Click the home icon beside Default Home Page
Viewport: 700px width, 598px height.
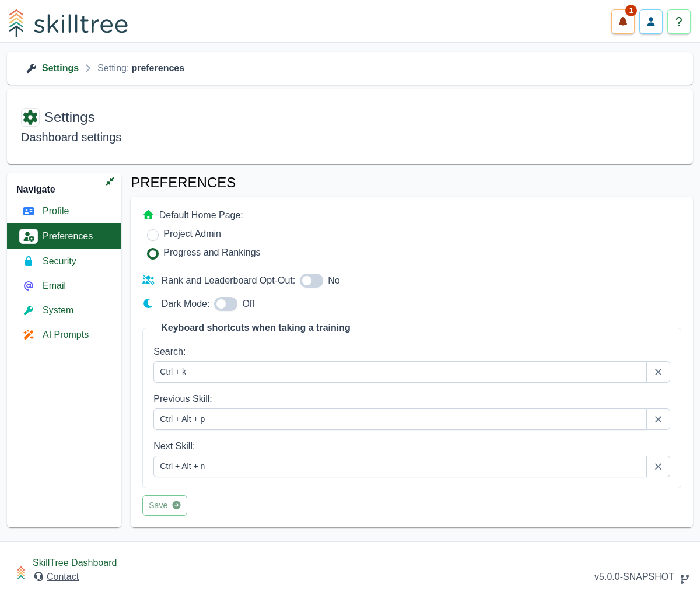click(x=148, y=215)
